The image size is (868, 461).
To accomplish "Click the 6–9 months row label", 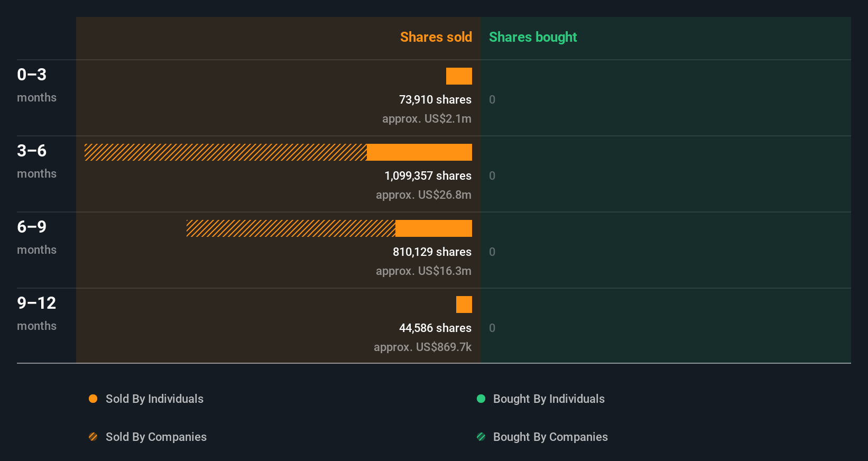I will pyautogui.click(x=36, y=237).
